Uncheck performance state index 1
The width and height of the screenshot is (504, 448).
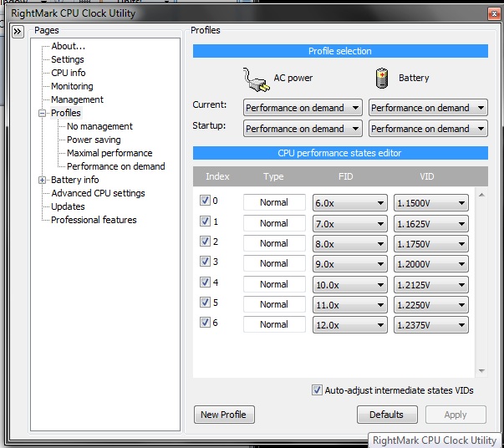click(205, 221)
